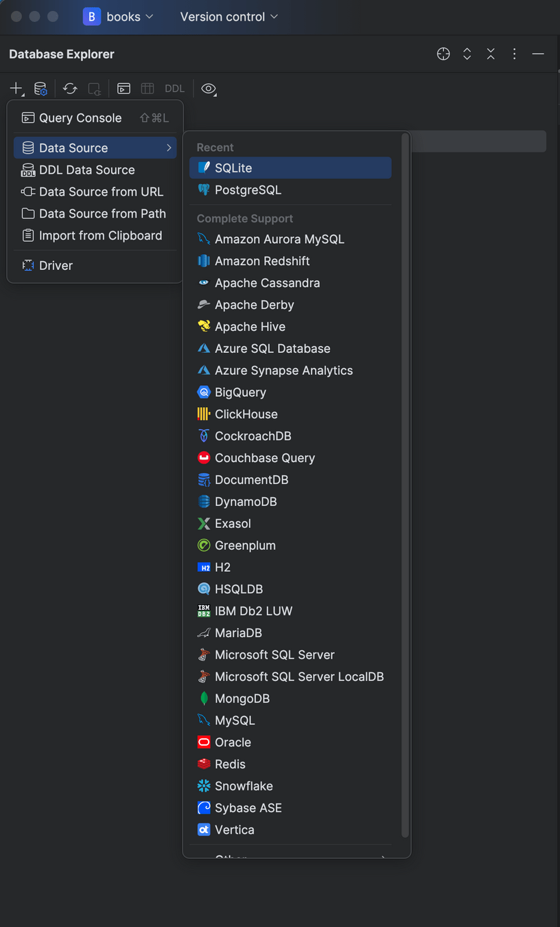
Task: Click the data source list scrollbar
Action: pyautogui.click(x=405, y=485)
